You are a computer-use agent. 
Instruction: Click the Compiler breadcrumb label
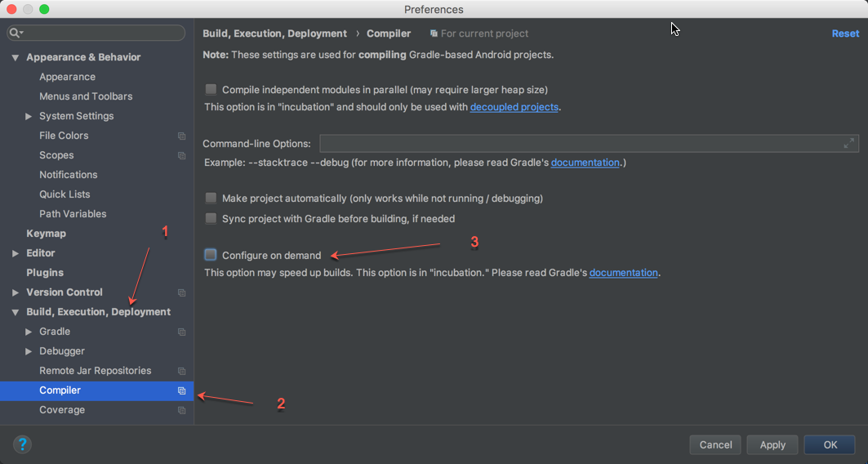point(389,33)
